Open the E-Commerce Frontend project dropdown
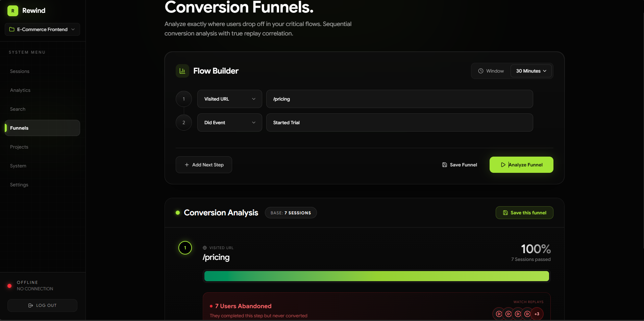This screenshot has height=321, width=644. (42, 29)
